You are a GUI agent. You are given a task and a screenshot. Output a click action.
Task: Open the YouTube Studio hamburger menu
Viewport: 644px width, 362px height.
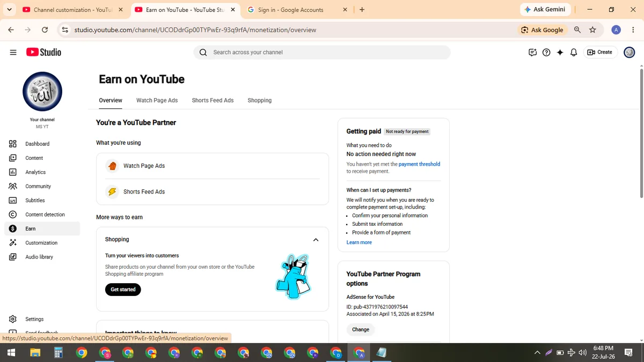[x=13, y=52]
